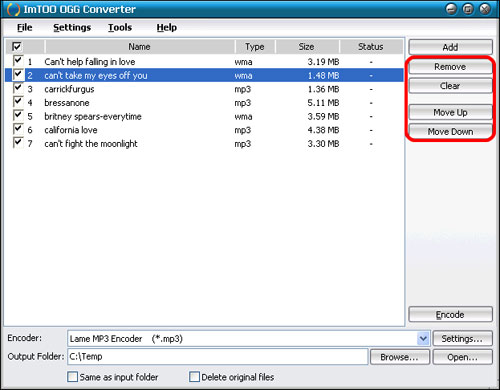Select the "britney spears-everytime" file name
The height and width of the screenshot is (390, 500).
pos(93,116)
